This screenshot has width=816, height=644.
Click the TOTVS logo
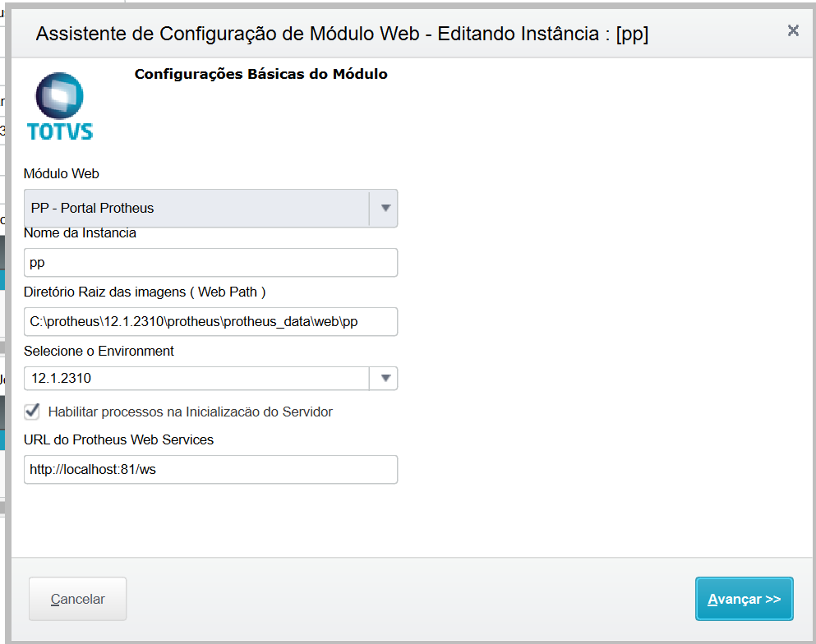[61, 106]
